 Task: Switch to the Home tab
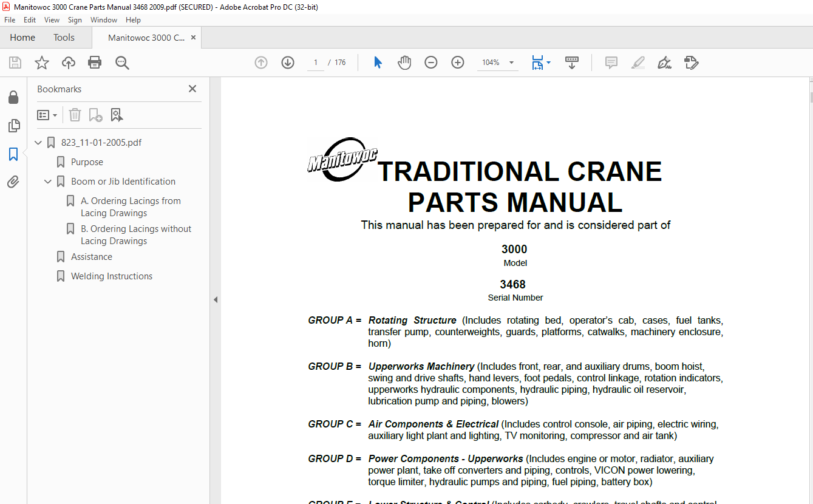coord(22,38)
